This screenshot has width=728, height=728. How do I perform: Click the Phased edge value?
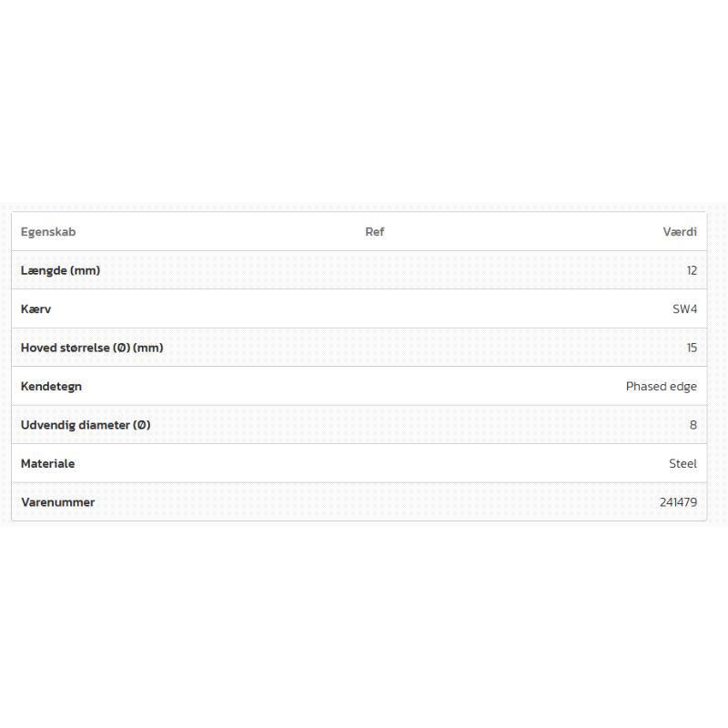[661, 387]
